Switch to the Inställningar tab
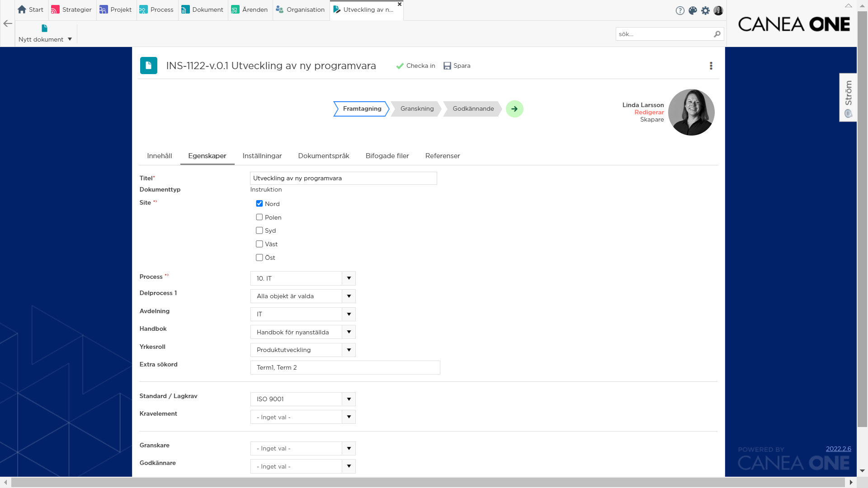Viewport: 868px width, 488px height. tap(262, 156)
